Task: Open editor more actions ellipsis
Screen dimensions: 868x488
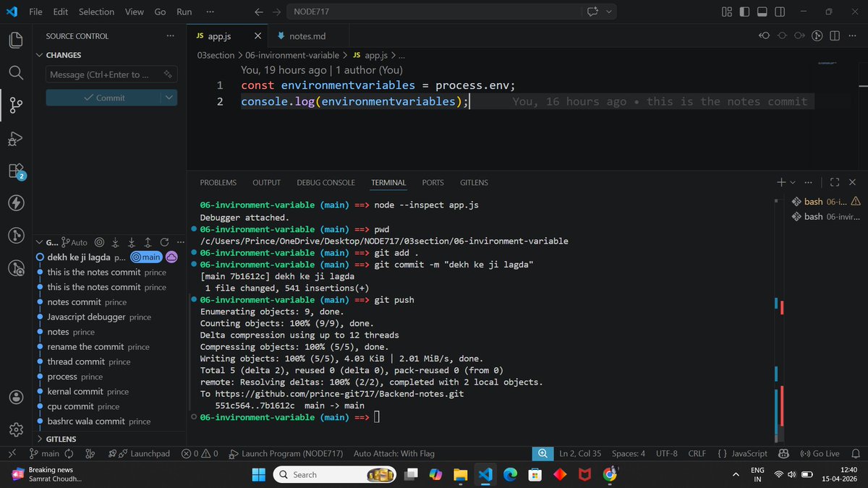Action: [x=852, y=36]
